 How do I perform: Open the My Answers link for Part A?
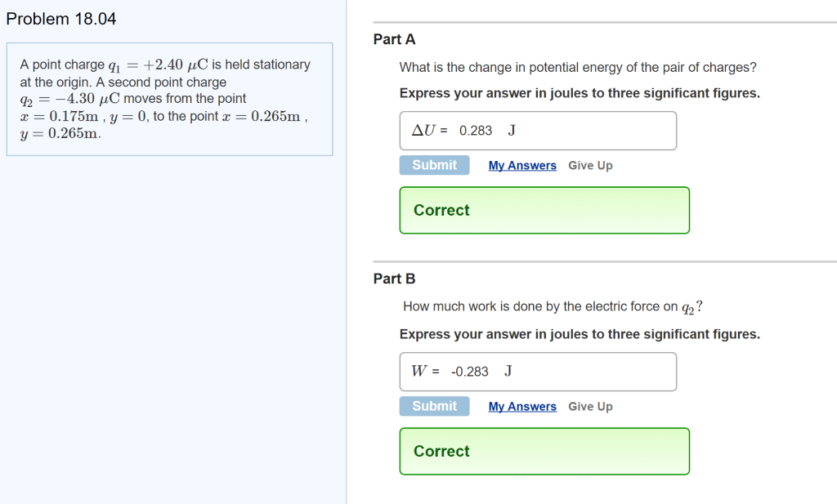point(522,165)
